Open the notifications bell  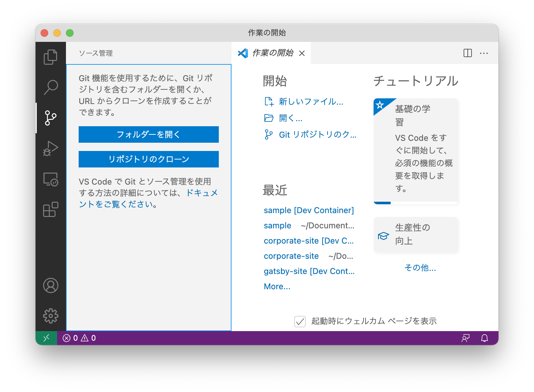[484, 339]
